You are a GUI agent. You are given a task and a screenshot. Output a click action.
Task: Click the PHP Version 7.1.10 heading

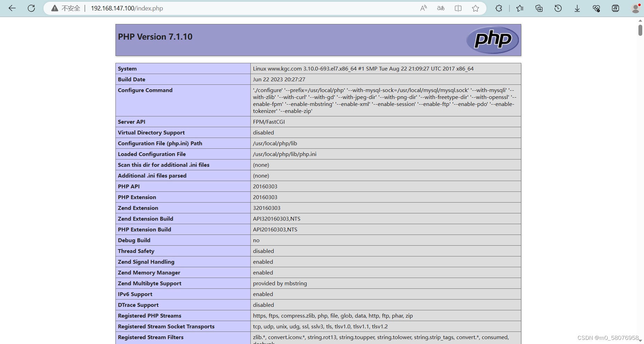click(155, 37)
